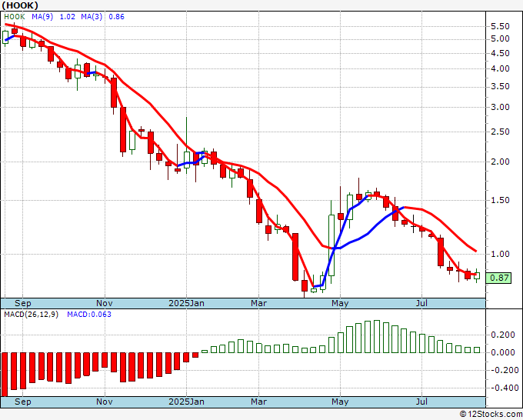Click the 2025Jan label on price chart axis
The image size is (523, 420).
tap(186, 303)
